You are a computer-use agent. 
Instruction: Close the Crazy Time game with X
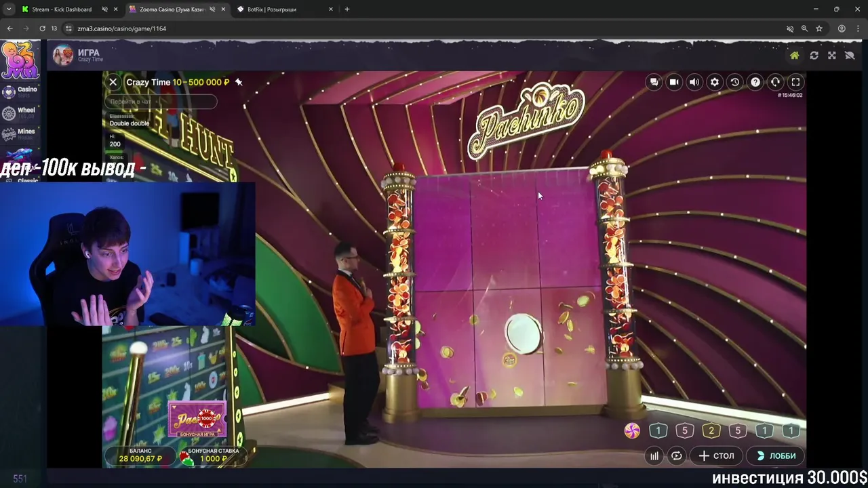coord(113,82)
